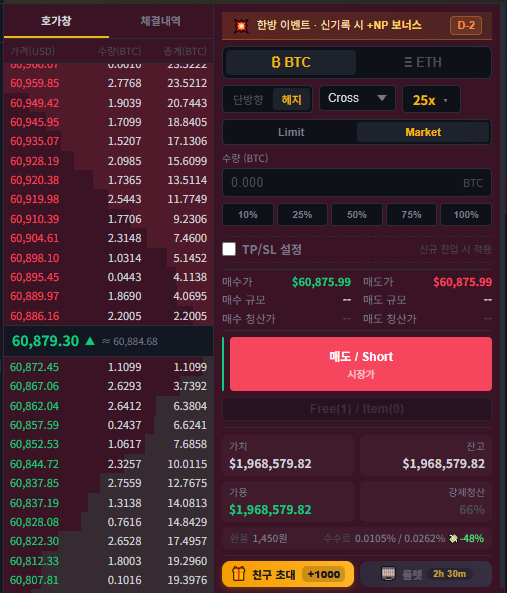Screen dimensions: 507x593
Task: Click the 강제청산 66% card
Action: [x=426, y=501]
